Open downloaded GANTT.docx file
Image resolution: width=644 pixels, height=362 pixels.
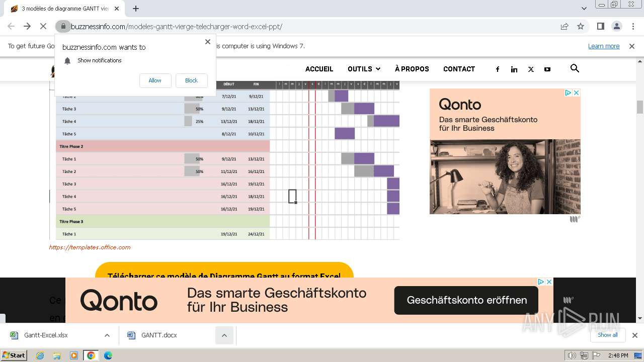159,335
